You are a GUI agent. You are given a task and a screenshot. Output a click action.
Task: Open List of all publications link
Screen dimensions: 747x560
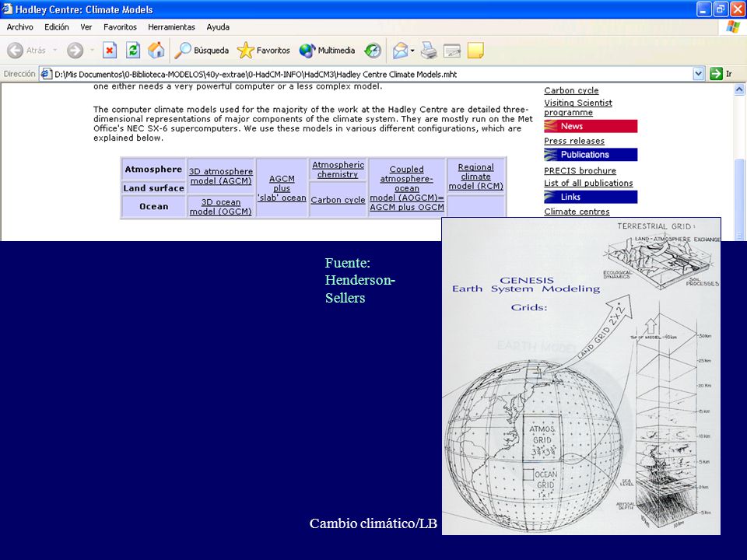click(588, 183)
